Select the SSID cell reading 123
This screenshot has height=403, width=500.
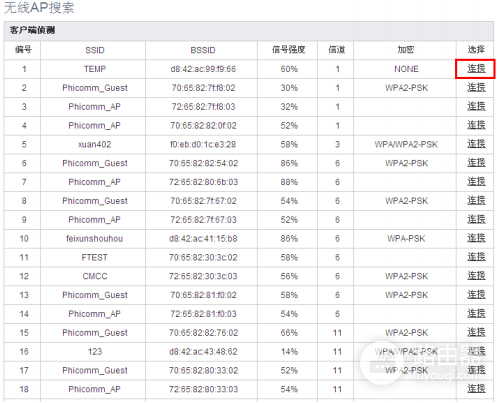pyautogui.click(x=95, y=352)
